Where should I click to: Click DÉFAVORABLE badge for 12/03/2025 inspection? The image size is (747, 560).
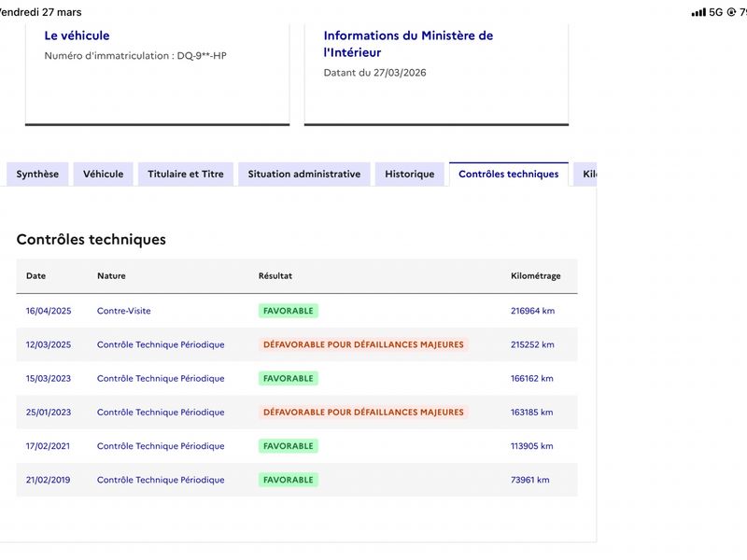click(363, 344)
